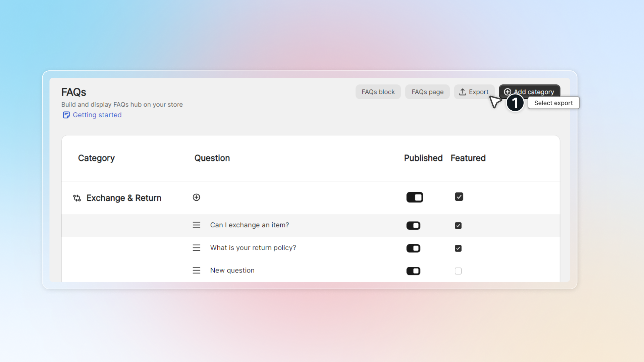Toggle published switch for 'Can I exchange an item?'
The width and height of the screenshot is (644, 362).
413,226
